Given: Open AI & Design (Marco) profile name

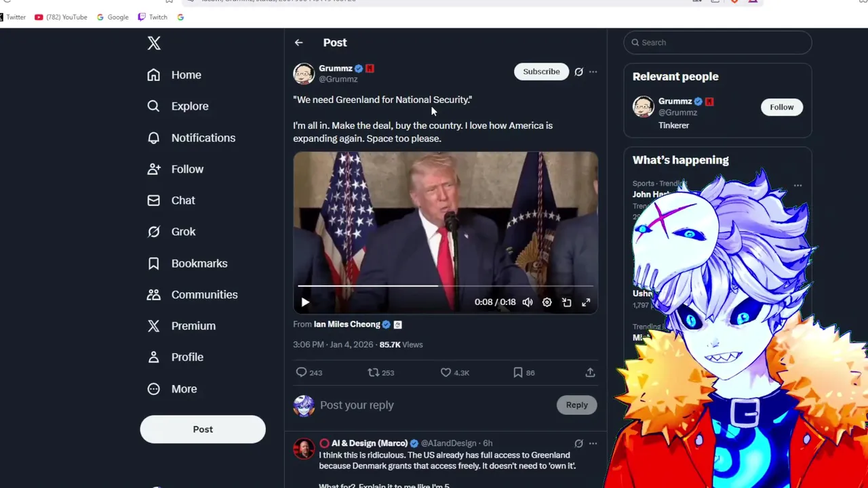Looking at the screenshot, I should 370,443.
